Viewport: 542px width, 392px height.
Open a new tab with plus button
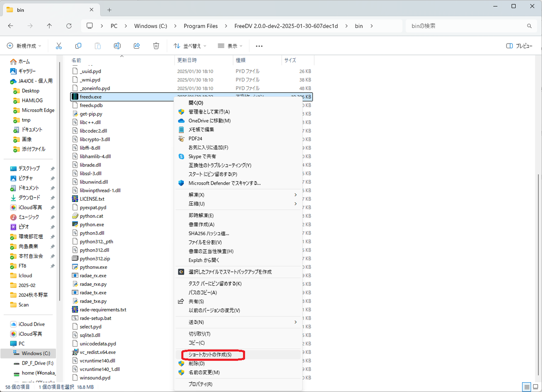coord(109,10)
